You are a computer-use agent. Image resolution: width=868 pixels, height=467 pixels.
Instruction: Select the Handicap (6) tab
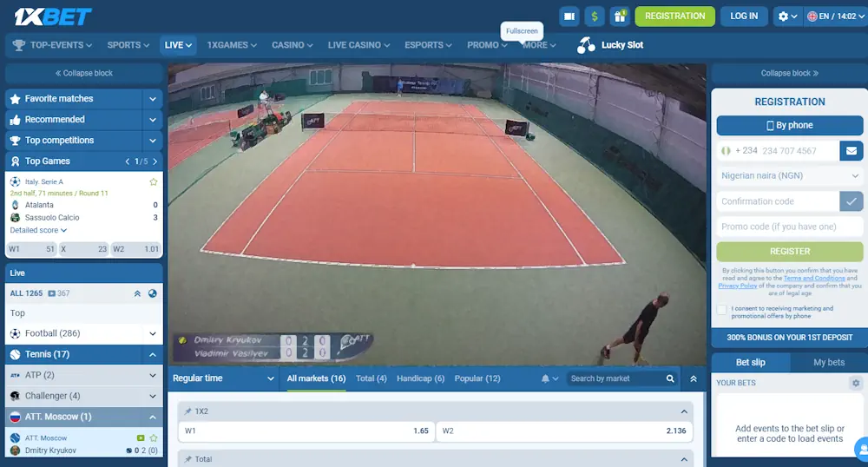[420, 378]
